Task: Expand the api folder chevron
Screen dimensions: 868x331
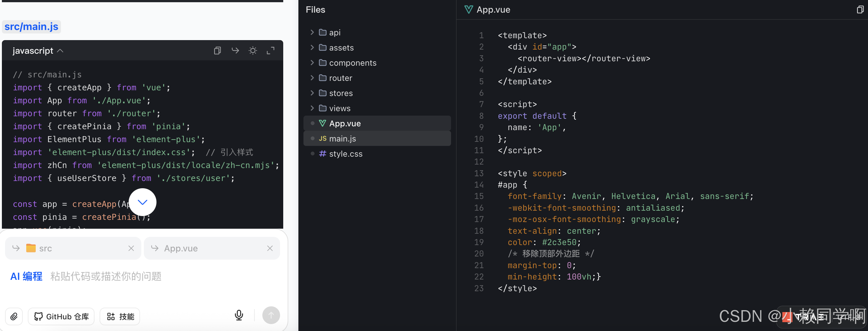Action: point(312,32)
